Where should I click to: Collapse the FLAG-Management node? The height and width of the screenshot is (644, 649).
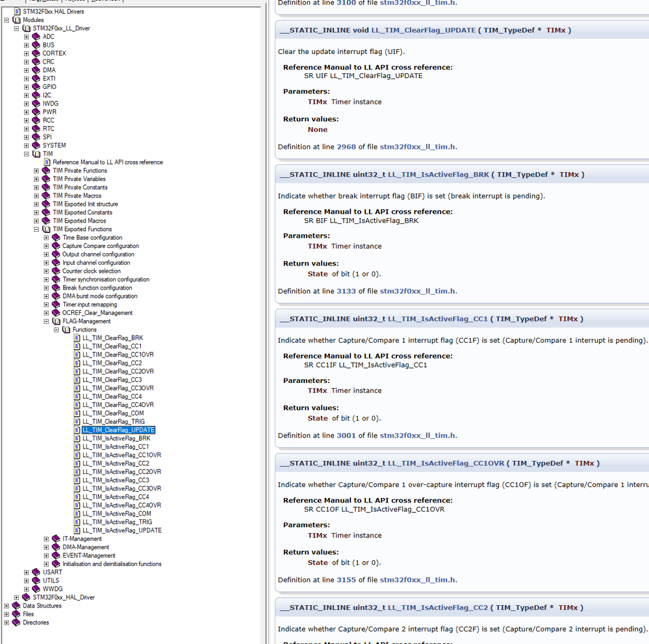pyautogui.click(x=46, y=321)
